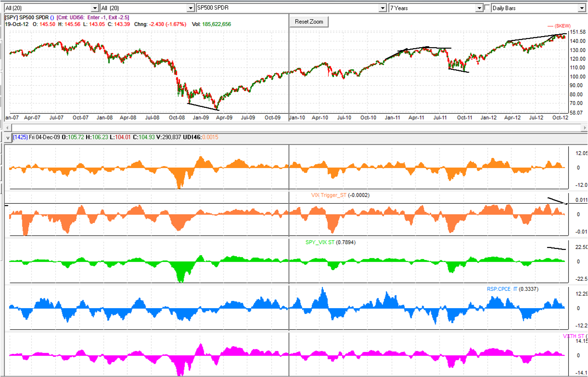Screen dimensions: 588x377
Task: Click the Vol: 185,622,656 volume readout
Action: tap(211, 24)
